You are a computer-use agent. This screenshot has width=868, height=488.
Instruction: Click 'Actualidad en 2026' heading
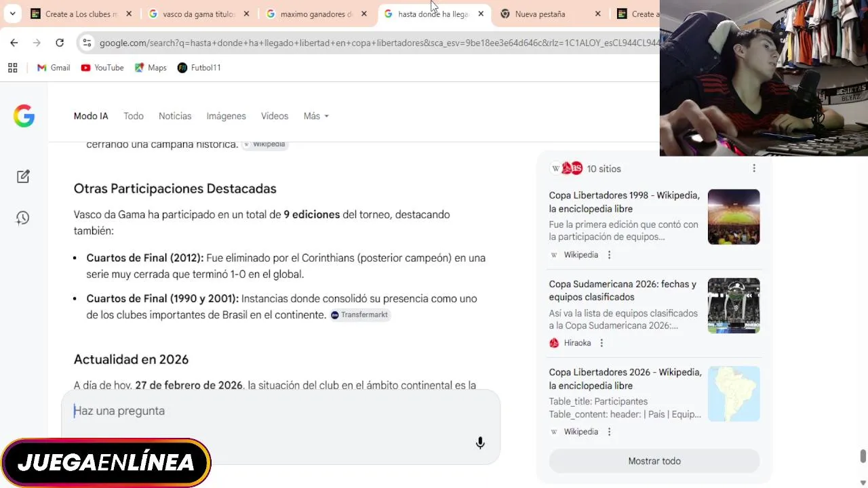point(131,359)
